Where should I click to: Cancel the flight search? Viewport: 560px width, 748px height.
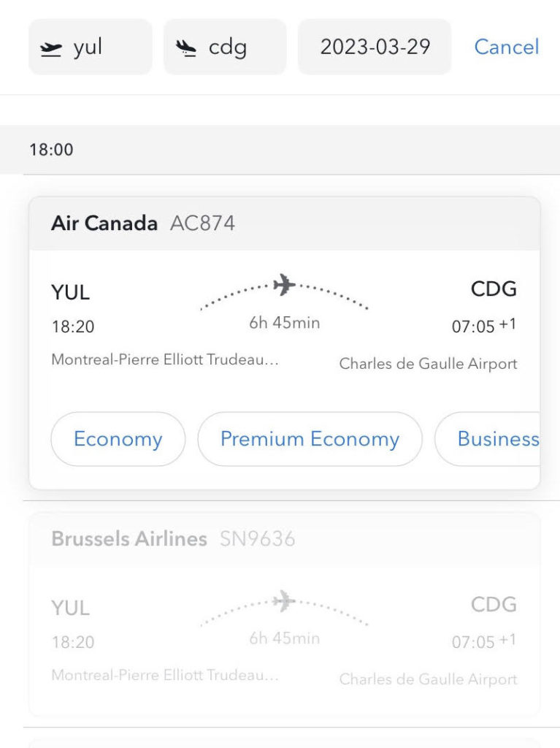point(506,47)
